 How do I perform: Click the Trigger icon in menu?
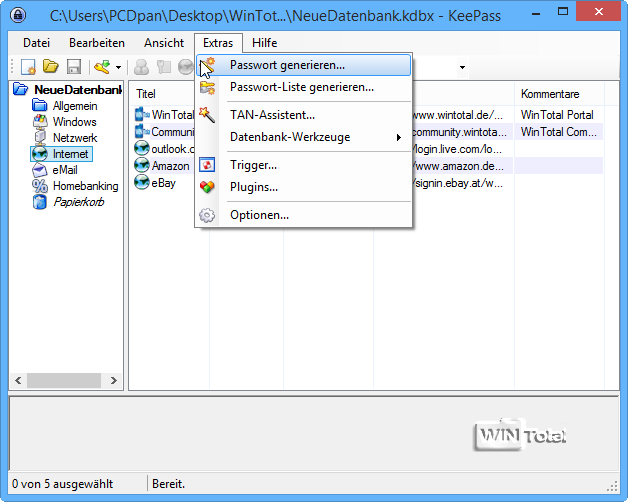click(207, 165)
